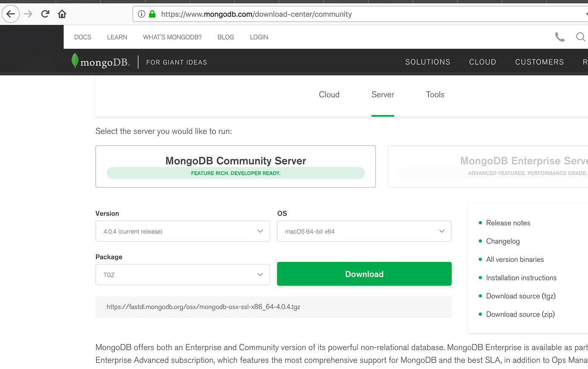
Task: Switch to the Cloud tab
Action: point(329,94)
